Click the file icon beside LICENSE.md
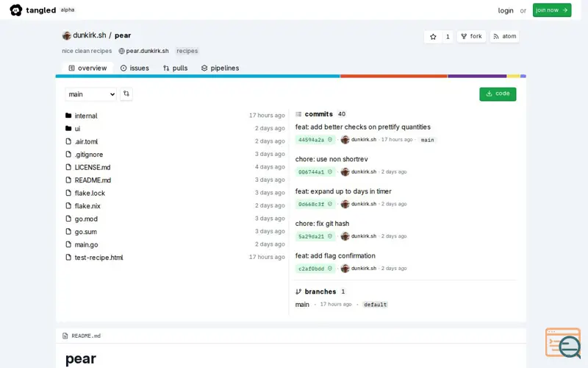 pyautogui.click(x=68, y=167)
